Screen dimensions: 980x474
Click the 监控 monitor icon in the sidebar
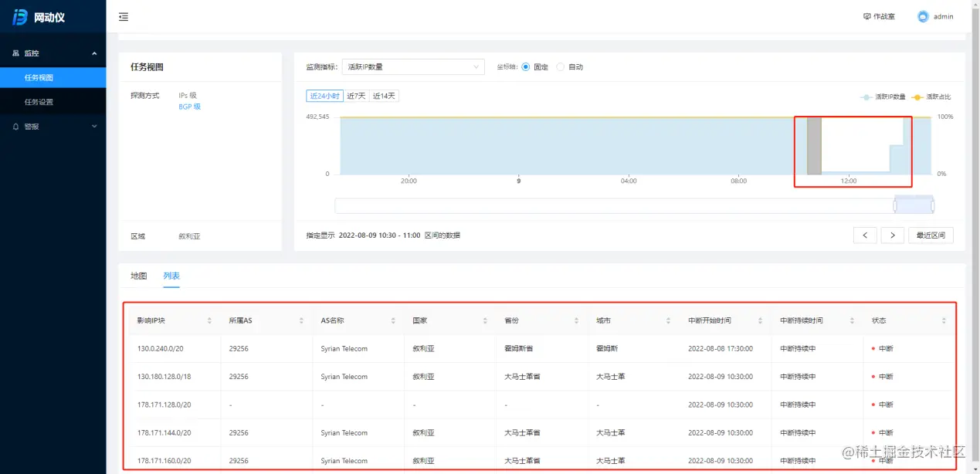point(16,53)
